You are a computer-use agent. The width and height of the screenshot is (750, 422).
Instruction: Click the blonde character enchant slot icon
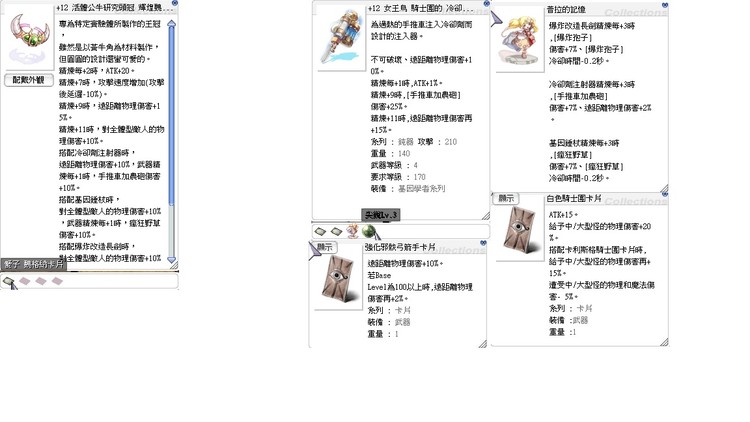(353, 231)
